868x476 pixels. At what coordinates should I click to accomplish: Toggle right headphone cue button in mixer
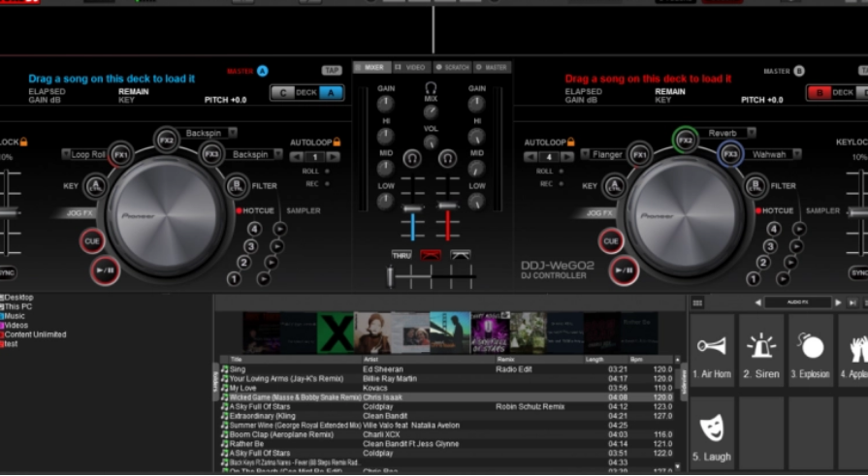[x=447, y=159]
